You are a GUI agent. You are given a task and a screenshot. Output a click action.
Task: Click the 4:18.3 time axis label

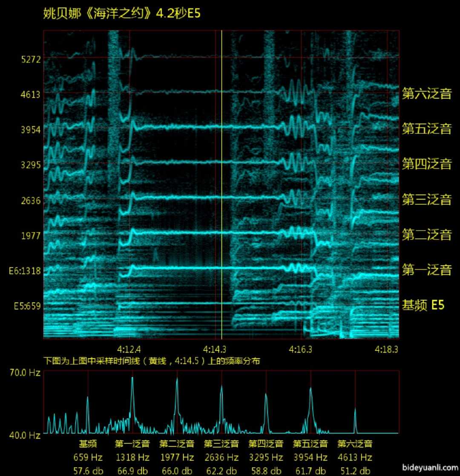386,349
